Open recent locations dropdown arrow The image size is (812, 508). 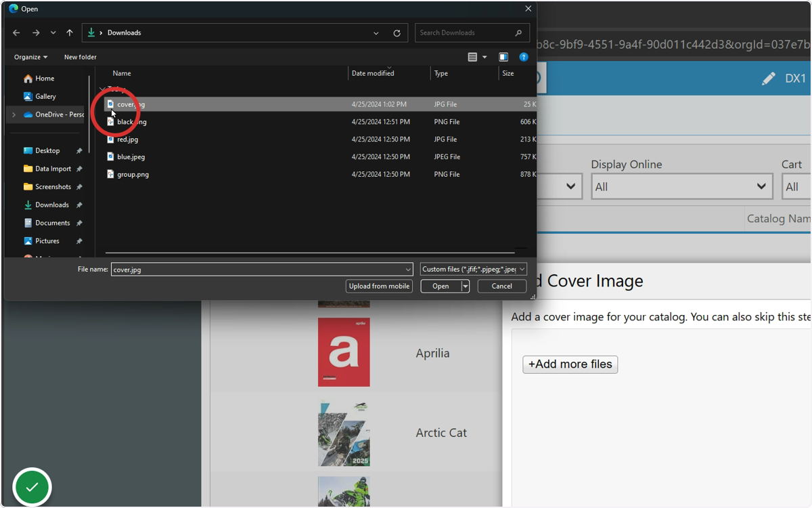(53, 33)
